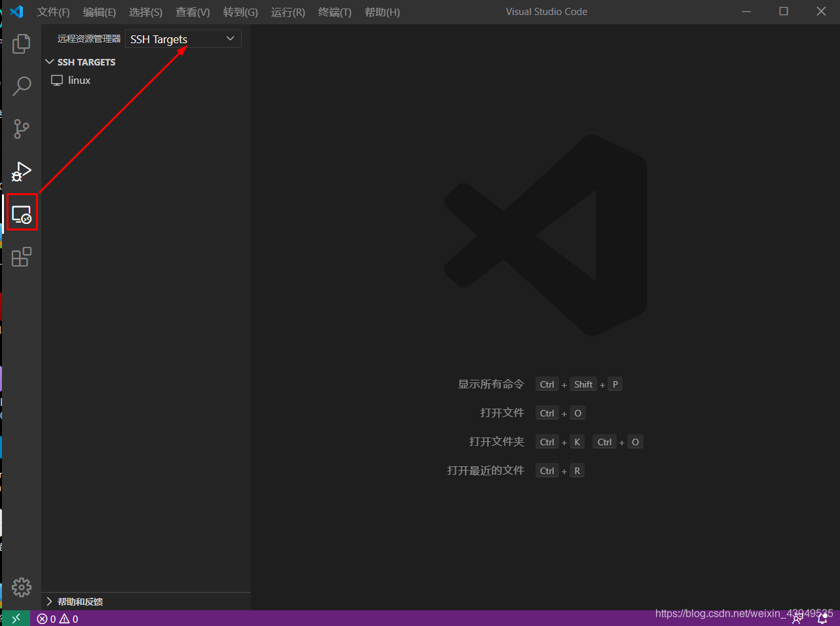Screen dimensions: 840x626
Task: Open the Source Control view
Action: (x=22, y=128)
